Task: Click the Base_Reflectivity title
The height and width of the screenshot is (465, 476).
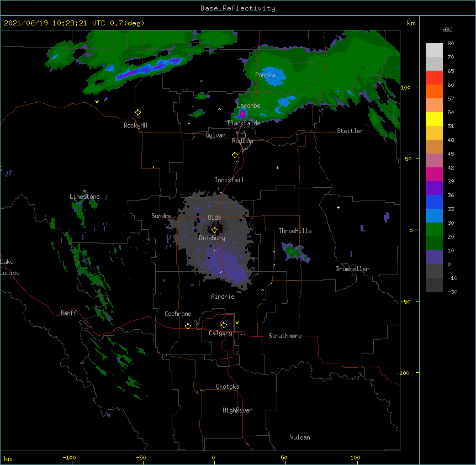Action: [238, 8]
